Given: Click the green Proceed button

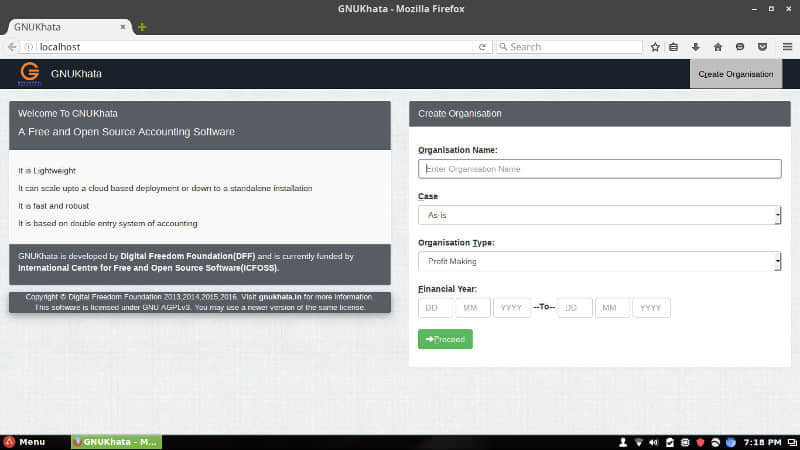Looking at the screenshot, I should pyautogui.click(x=445, y=339).
